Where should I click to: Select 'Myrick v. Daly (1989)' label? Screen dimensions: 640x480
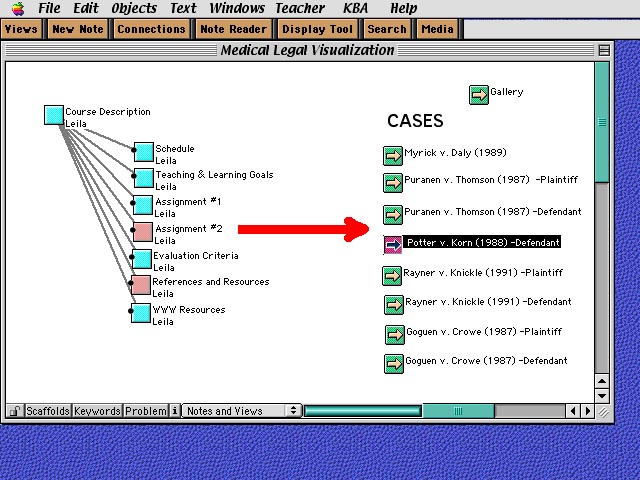[x=455, y=153]
